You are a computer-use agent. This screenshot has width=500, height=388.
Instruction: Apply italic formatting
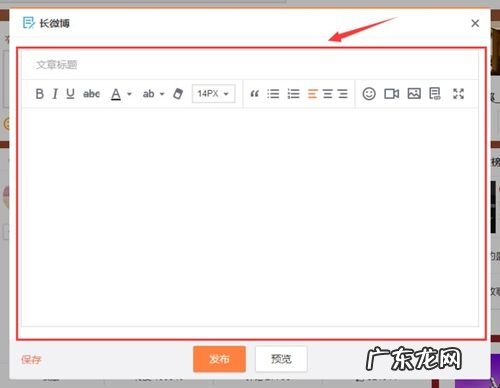point(55,94)
